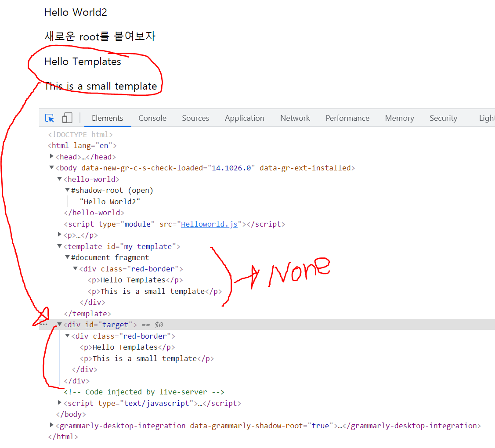The height and width of the screenshot is (448, 495).
Task: Toggle the device toolbar icon
Action: (x=67, y=118)
